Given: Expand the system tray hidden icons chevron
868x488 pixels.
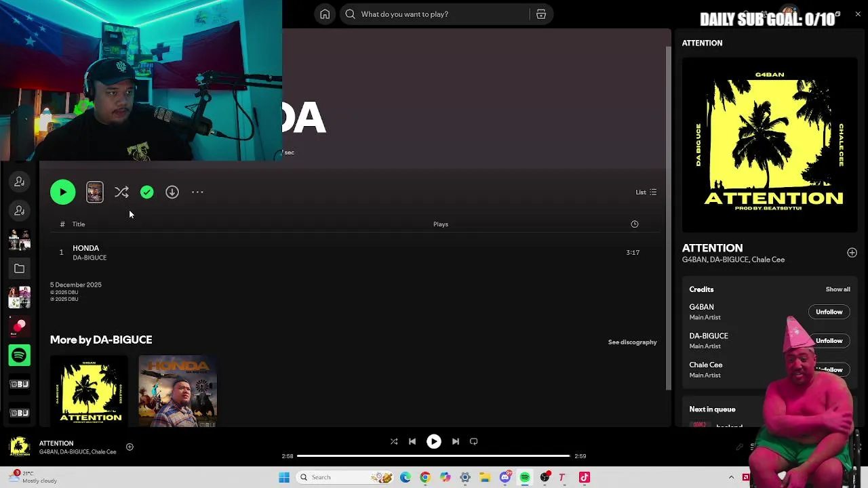Looking at the screenshot, I should tap(731, 477).
